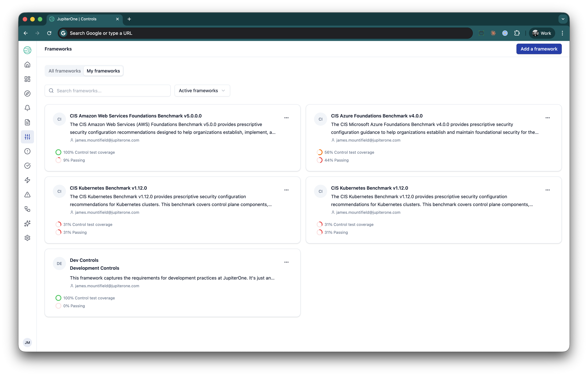Viewport: 588px width, 376px height.
Task: Select the asset graph nodes icon
Action: [x=27, y=209]
